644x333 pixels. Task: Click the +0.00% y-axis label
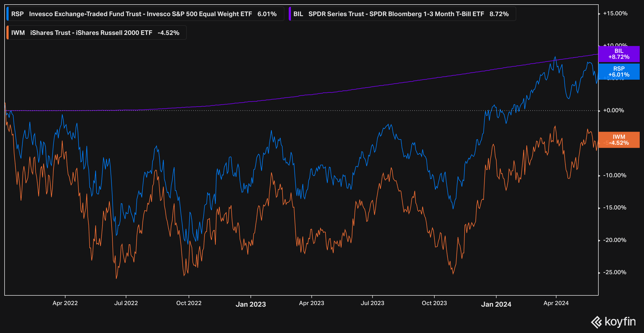click(613, 110)
